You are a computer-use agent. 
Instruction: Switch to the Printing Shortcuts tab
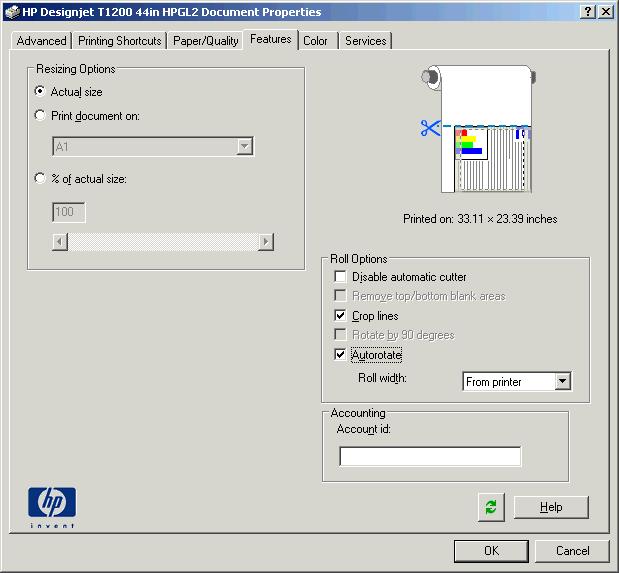120,41
